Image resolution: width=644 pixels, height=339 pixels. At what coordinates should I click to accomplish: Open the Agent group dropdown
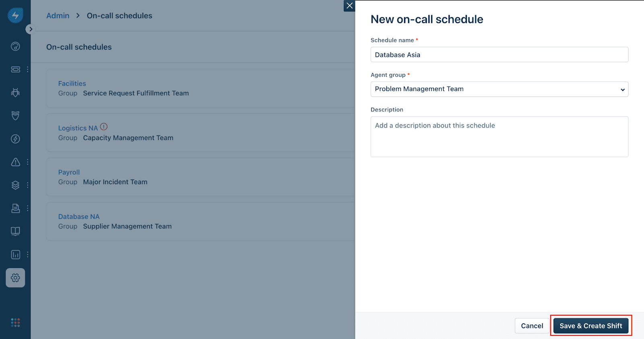[x=499, y=89]
